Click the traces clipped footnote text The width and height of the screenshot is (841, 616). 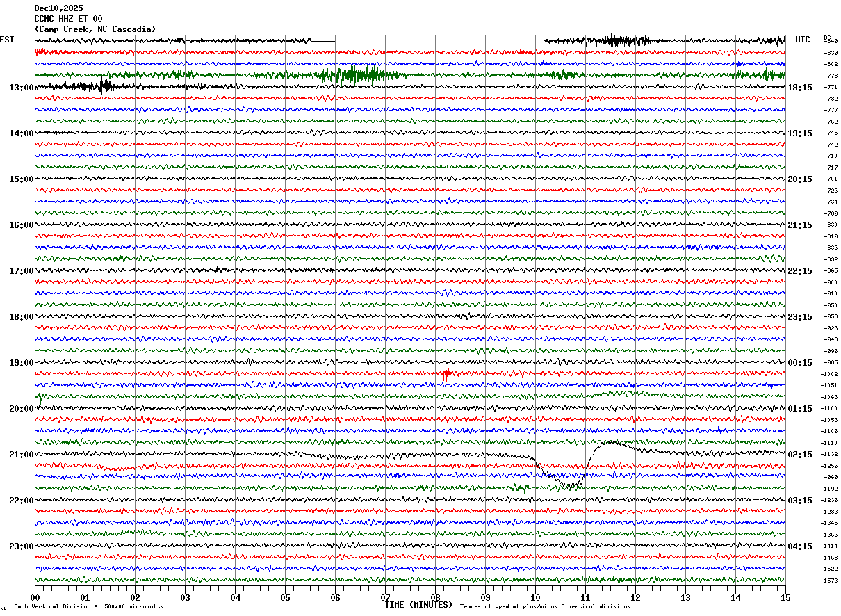coord(545,607)
